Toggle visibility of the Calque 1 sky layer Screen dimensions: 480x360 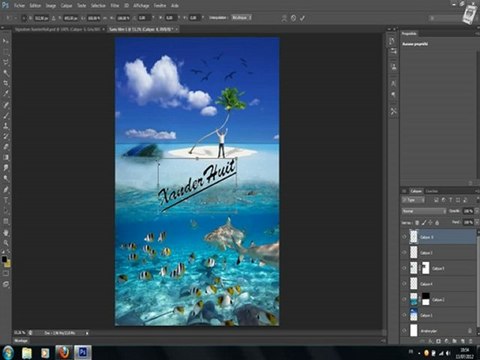404,315
